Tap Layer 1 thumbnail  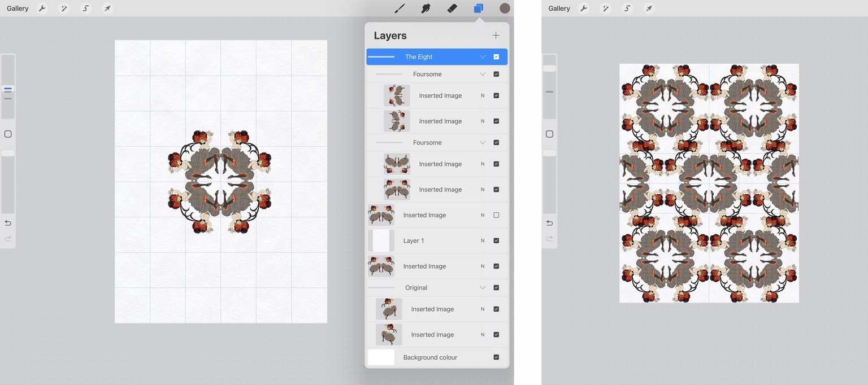tap(381, 240)
